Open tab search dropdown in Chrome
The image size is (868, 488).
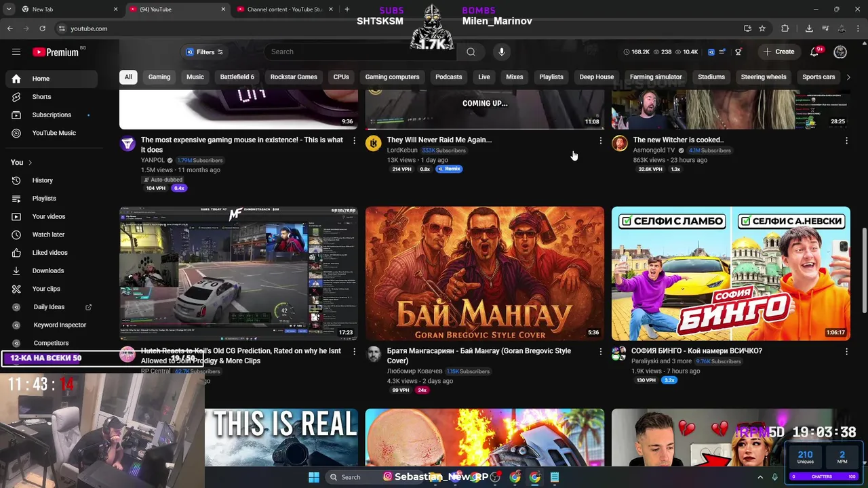pyautogui.click(x=10, y=9)
